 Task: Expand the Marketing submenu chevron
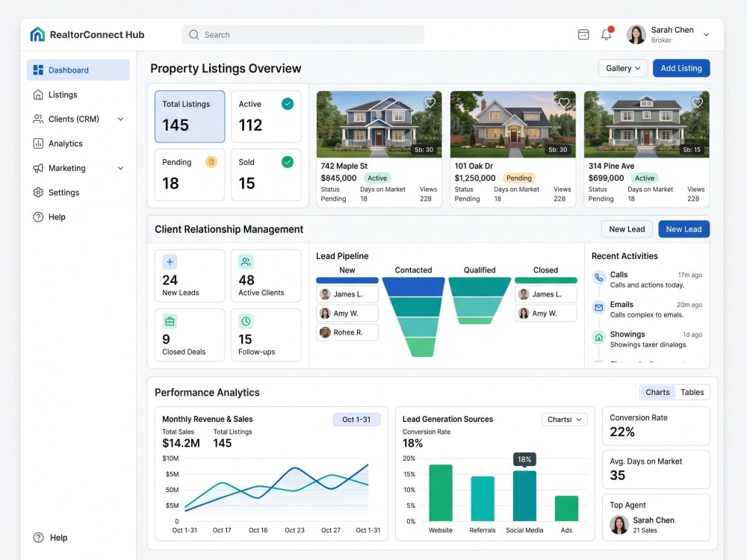[120, 168]
